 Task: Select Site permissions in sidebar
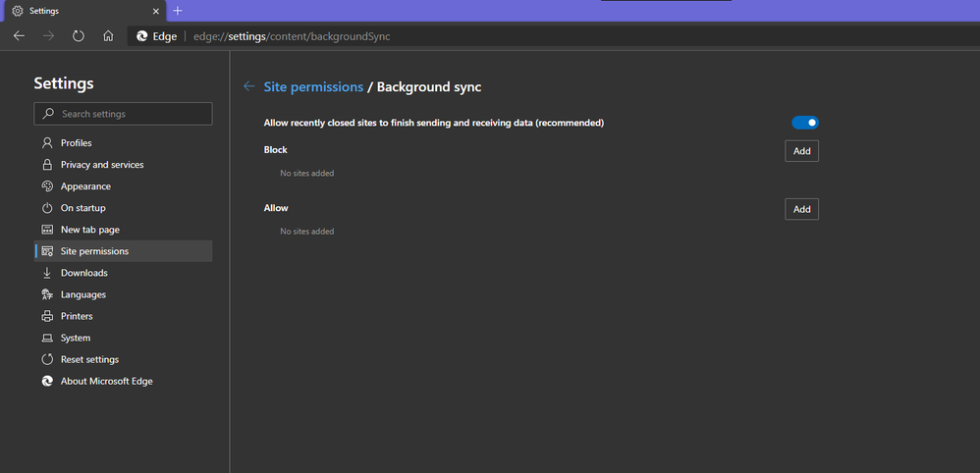pyautogui.click(x=123, y=251)
